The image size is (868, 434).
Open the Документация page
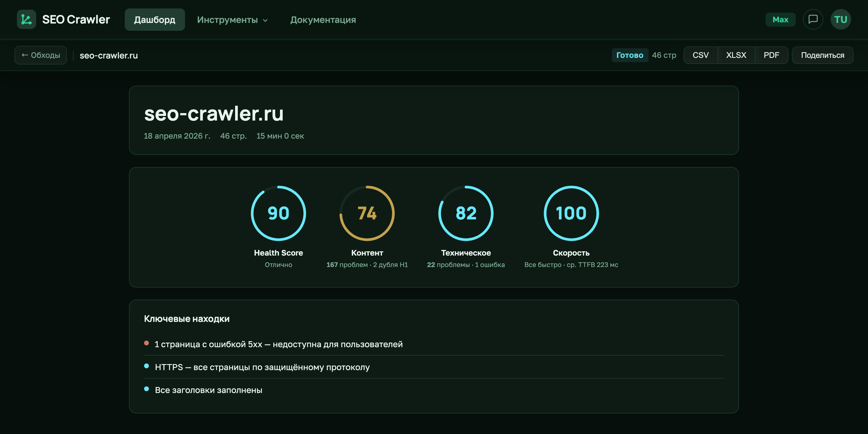tap(323, 20)
